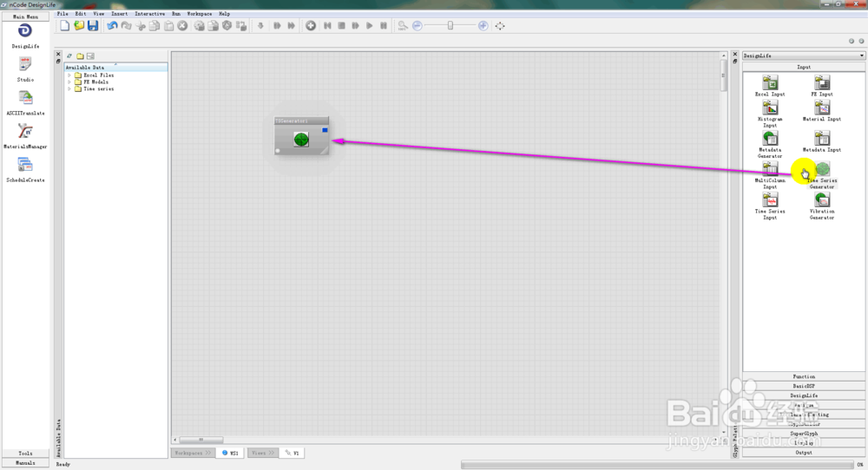Image resolution: width=868 pixels, height=470 pixels.
Task: Select the Material Input glyph
Action: tap(822, 111)
